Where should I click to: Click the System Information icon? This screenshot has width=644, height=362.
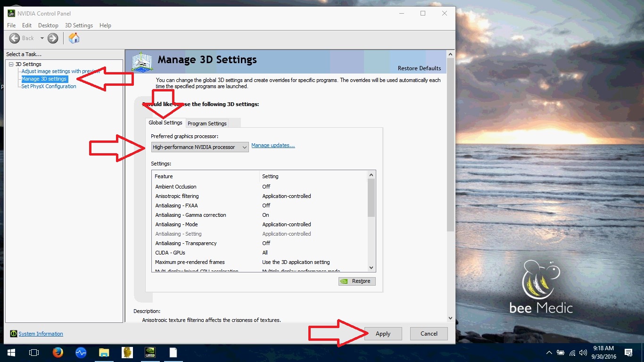click(14, 334)
